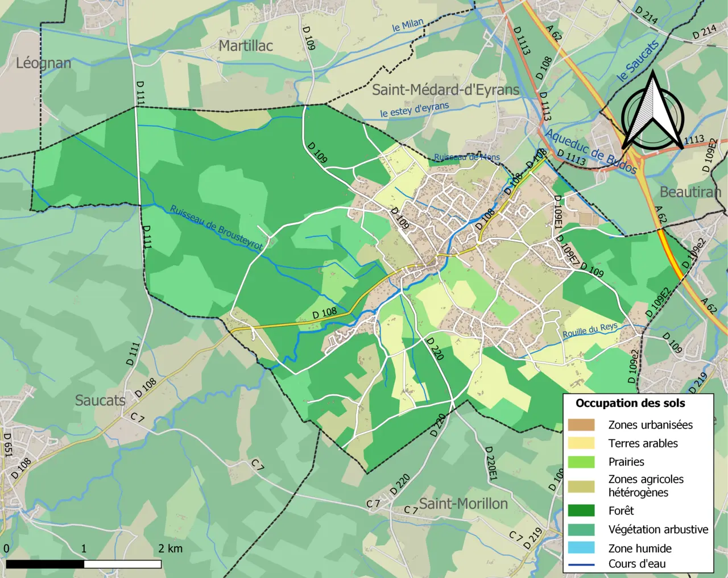Click the Zone humide blue swatch

point(581,548)
